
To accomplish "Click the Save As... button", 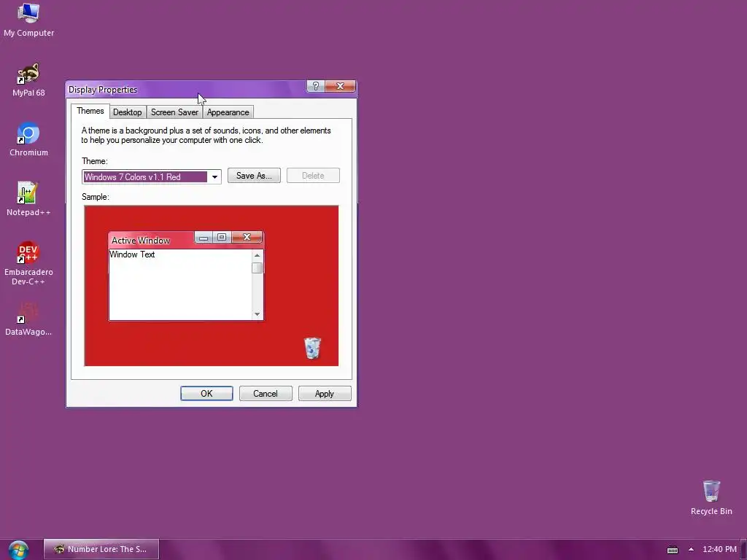I will (254, 176).
